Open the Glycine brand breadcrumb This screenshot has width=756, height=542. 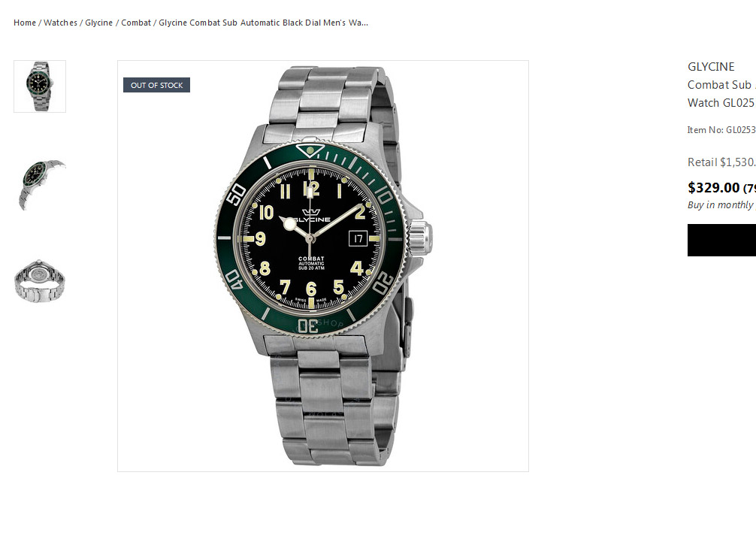click(x=99, y=23)
